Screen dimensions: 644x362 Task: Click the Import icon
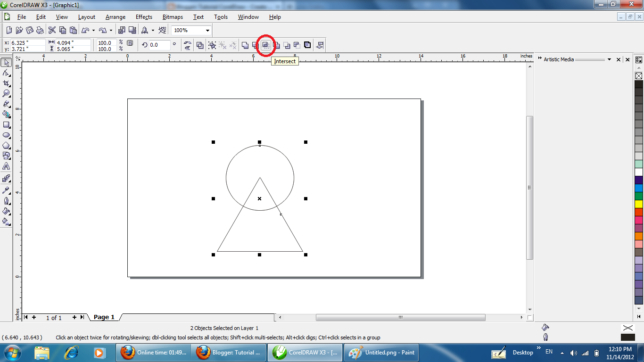click(x=121, y=30)
